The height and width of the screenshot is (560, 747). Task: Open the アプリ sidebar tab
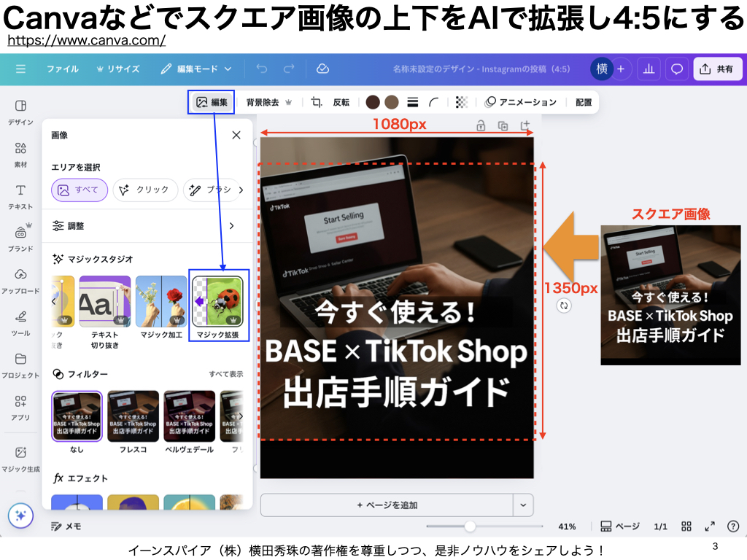click(20, 408)
